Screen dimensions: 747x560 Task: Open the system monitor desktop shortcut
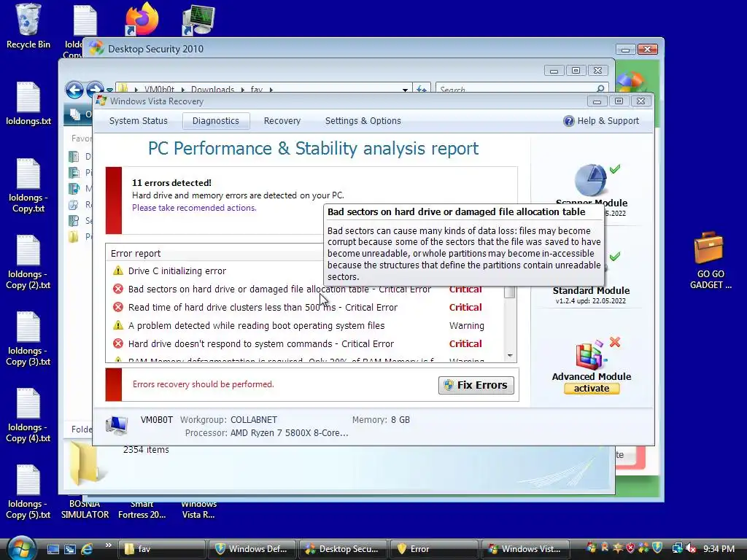pos(198,20)
